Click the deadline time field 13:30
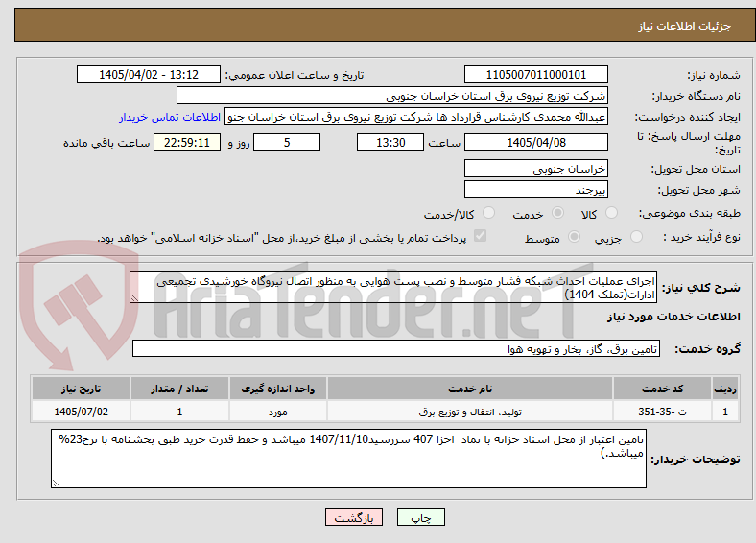 390,142
